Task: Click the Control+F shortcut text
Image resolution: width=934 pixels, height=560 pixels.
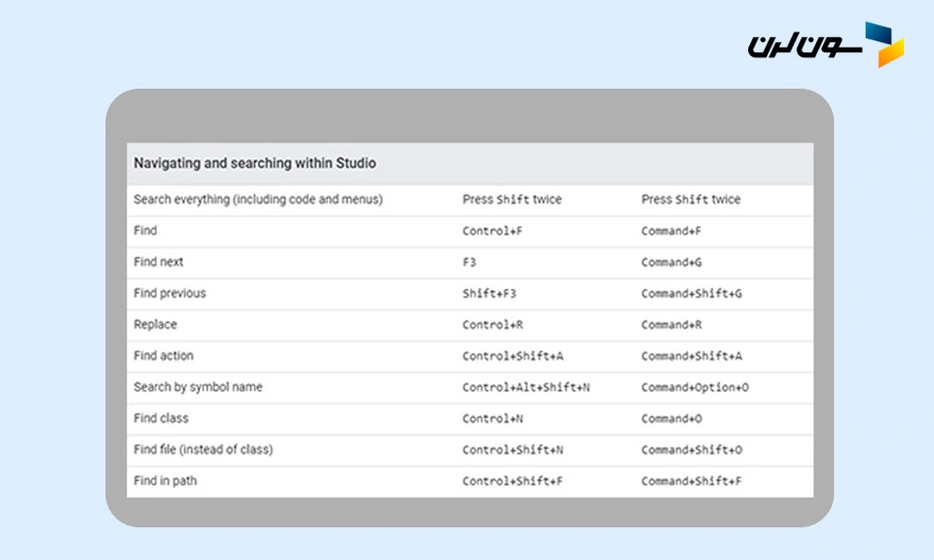Action: [492, 231]
